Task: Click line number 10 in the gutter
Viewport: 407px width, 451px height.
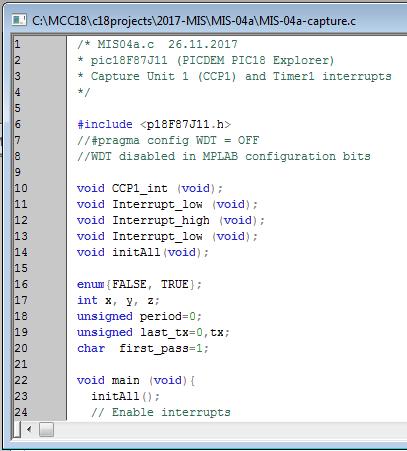Action: 21,188
